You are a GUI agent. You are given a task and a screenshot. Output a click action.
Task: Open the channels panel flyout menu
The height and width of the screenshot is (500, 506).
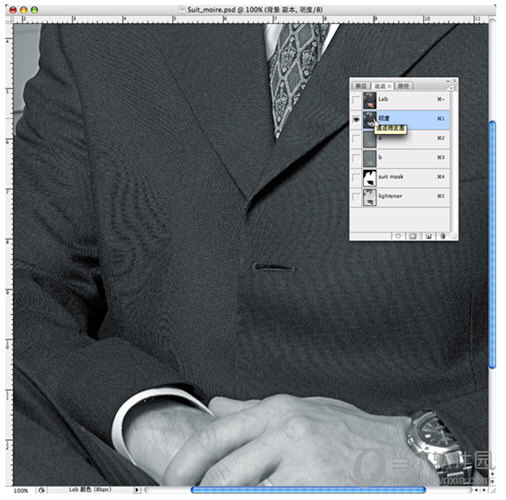coord(451,88)
